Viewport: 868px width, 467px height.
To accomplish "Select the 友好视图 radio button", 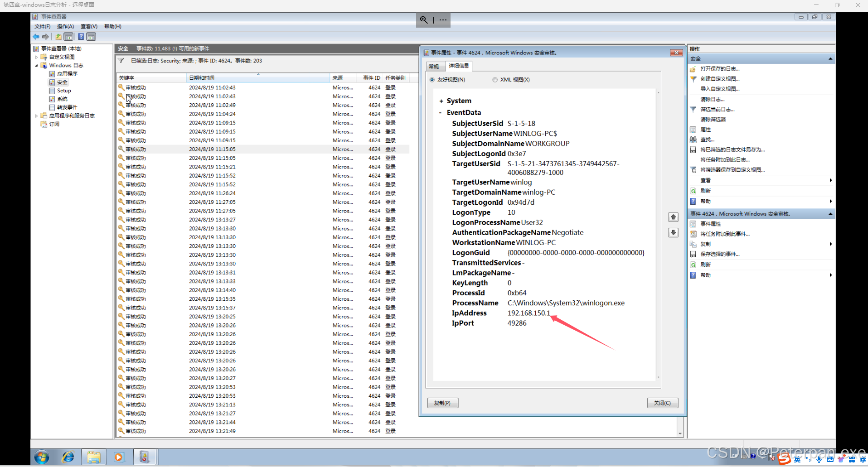I will [432, 80].
